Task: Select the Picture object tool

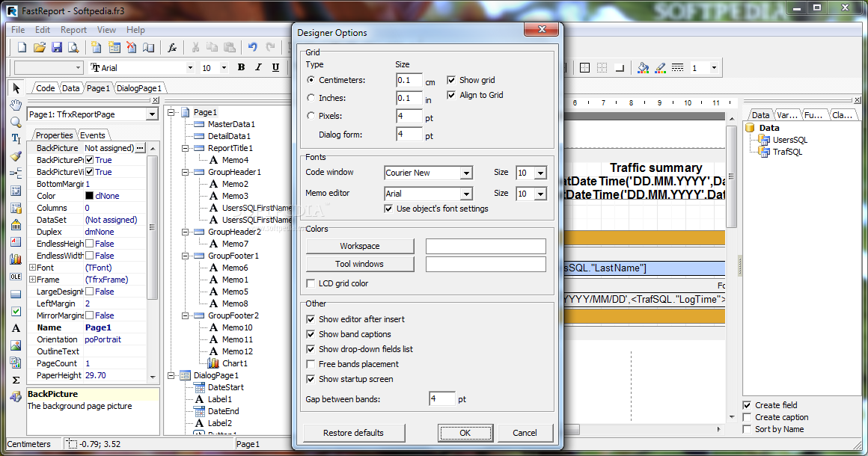Action: 16,345
